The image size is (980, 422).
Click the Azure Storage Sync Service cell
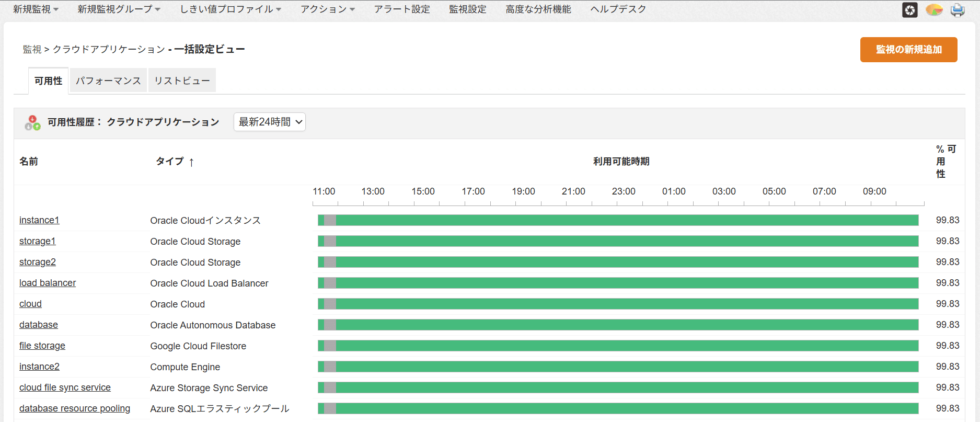(209, 387)
